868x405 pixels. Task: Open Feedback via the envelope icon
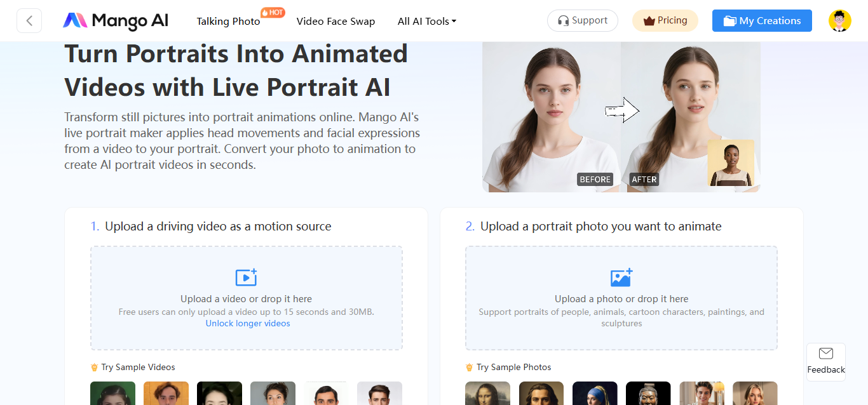(825, 354)
